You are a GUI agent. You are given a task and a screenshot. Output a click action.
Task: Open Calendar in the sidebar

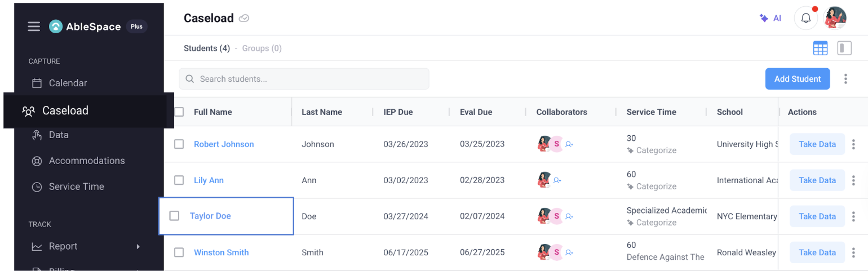pos(68,83)
